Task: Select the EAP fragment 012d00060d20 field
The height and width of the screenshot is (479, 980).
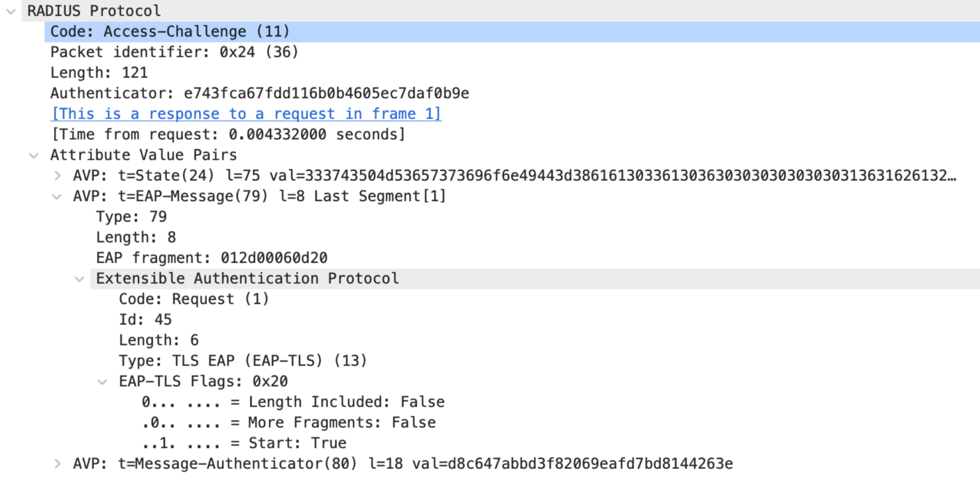Action: [x=191, y=257]
